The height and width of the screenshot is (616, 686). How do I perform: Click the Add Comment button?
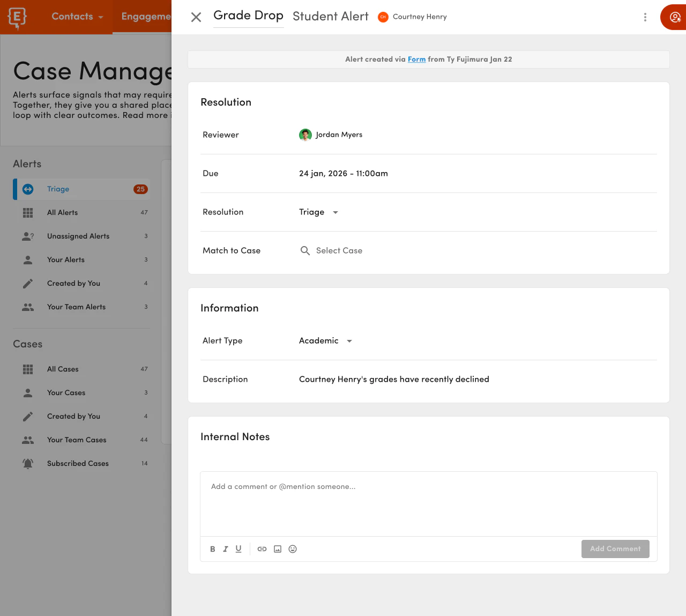pos(615,549)
